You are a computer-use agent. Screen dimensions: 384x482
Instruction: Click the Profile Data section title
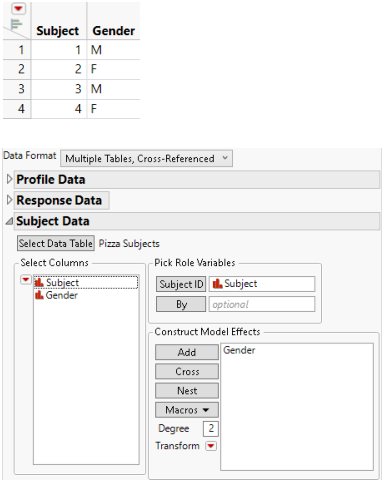pos(51,179)
